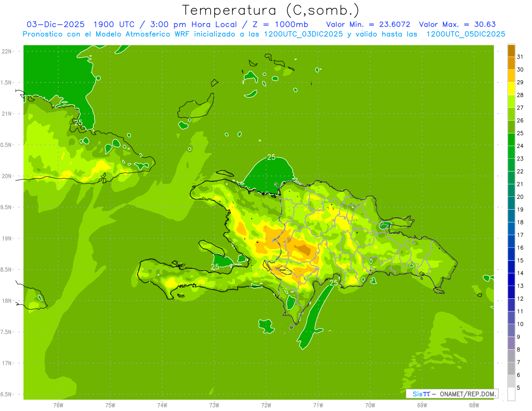This screenshot has width=532, height=411.
Task: Click the '69W' longitude label
Action: (x=422, y=405)
